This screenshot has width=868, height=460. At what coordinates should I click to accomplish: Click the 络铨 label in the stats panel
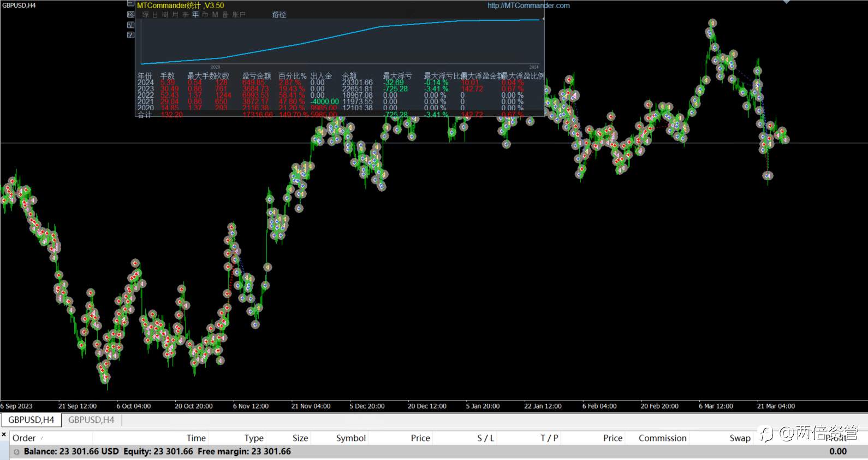[x=279, y=15]
